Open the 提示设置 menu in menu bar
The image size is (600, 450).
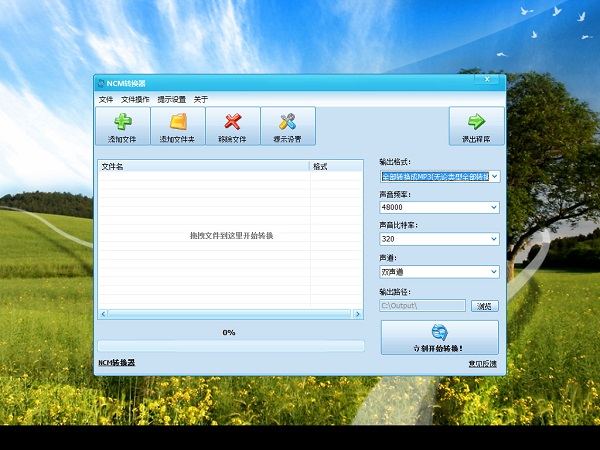[x=171, y=99]
